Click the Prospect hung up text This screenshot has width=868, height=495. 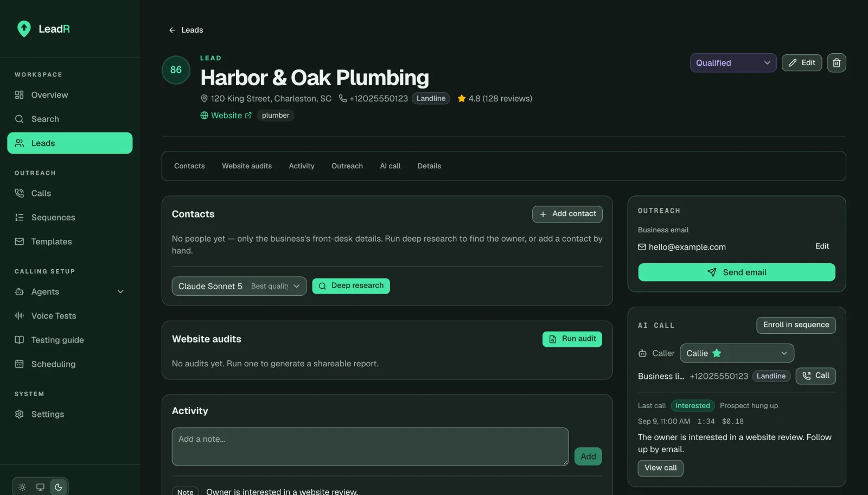click(749, 406)
